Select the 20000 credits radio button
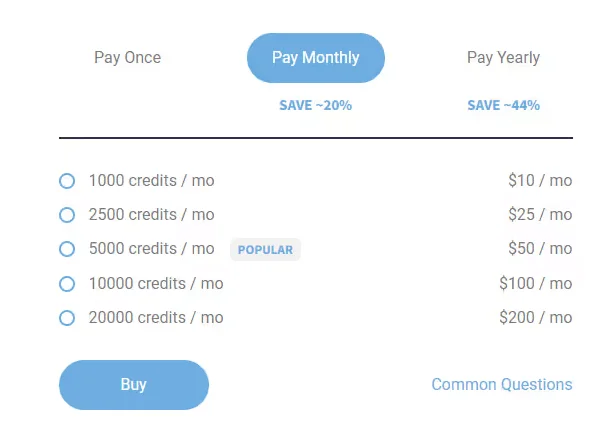Viewport: 608px width, 441px height. tap(67, 318)
